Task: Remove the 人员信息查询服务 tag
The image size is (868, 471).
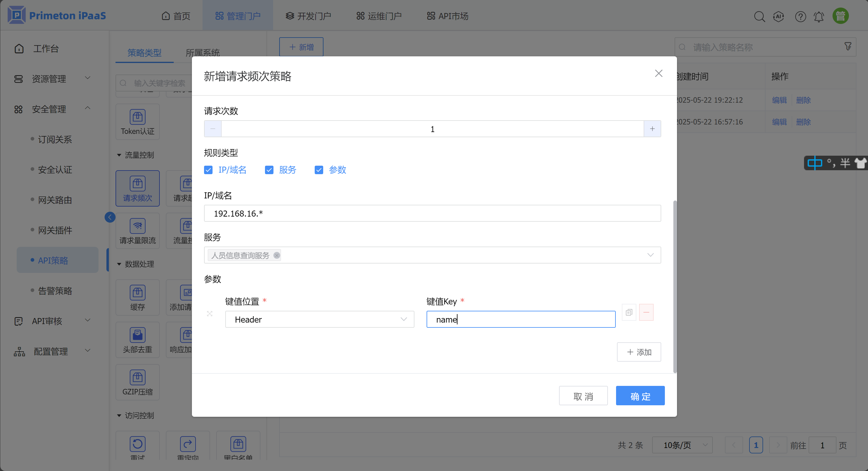Action: [276, 255]
